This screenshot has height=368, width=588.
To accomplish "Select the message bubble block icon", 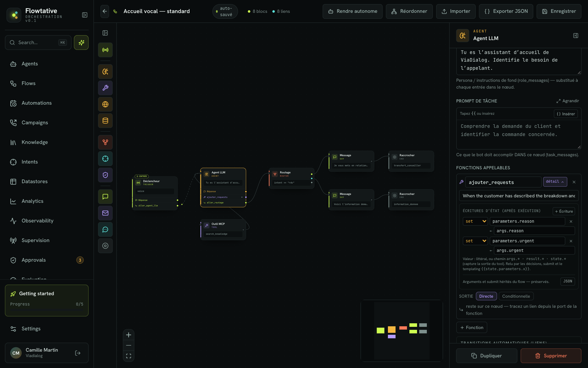I will pos(105,197).
